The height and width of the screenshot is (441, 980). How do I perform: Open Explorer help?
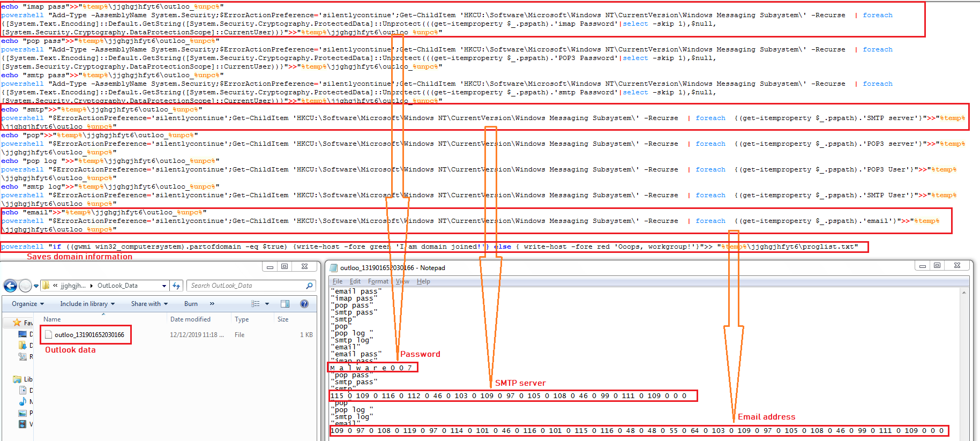304,304
